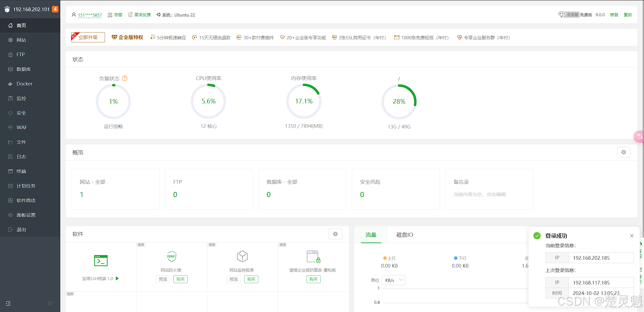Open the FTP overview card
This screenshot has height=312, width=644.
[x=209, y=189]
